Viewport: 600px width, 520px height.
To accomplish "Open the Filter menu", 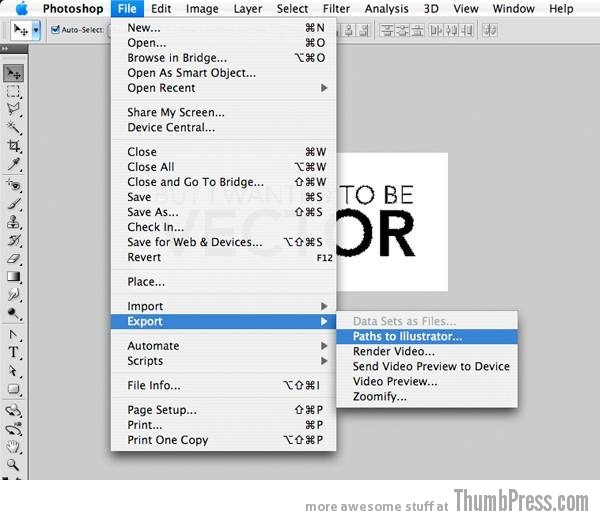I will [x=336, y=8].
